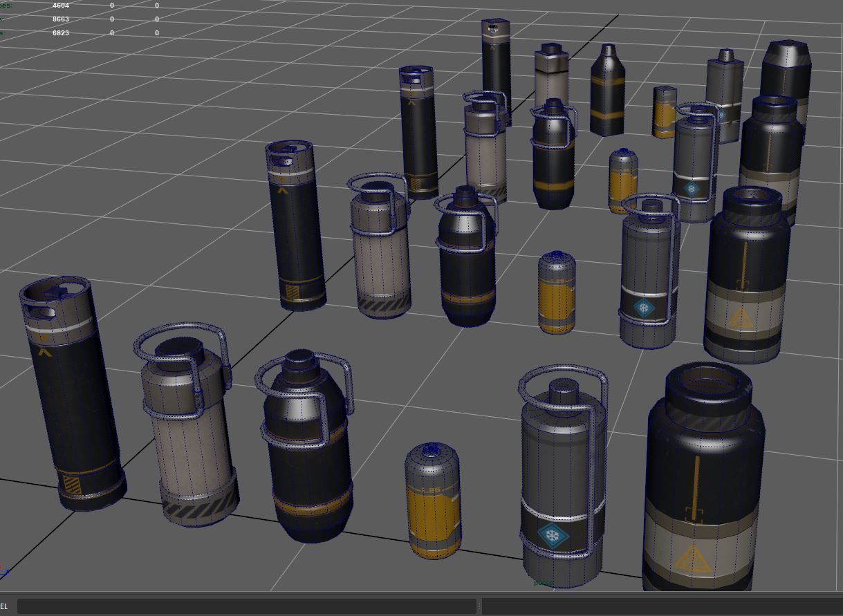Select the nearest black bottle with handle
The height and width of the screenshot is (616, 843).
306,446
